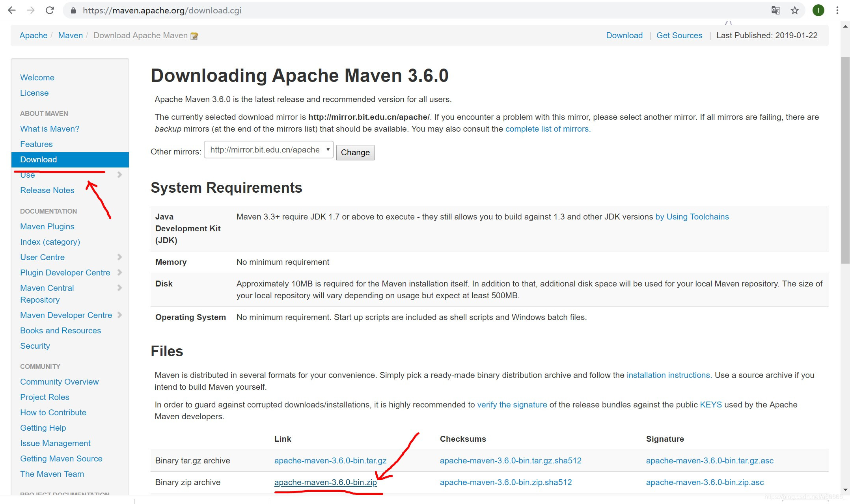Open the Security sidebar link
Viewport: 850px width, 504px height.
[x=35, y=346]
